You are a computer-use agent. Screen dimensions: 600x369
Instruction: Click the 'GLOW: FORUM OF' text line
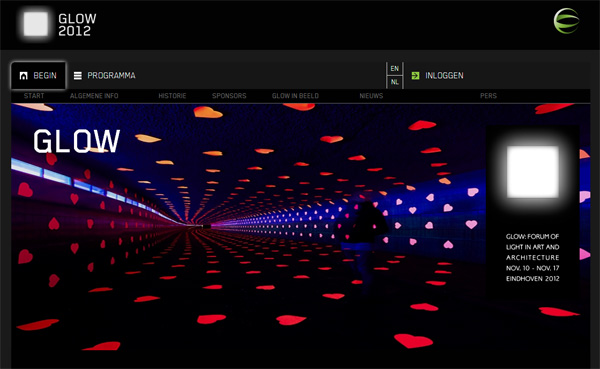pos(532,237)
